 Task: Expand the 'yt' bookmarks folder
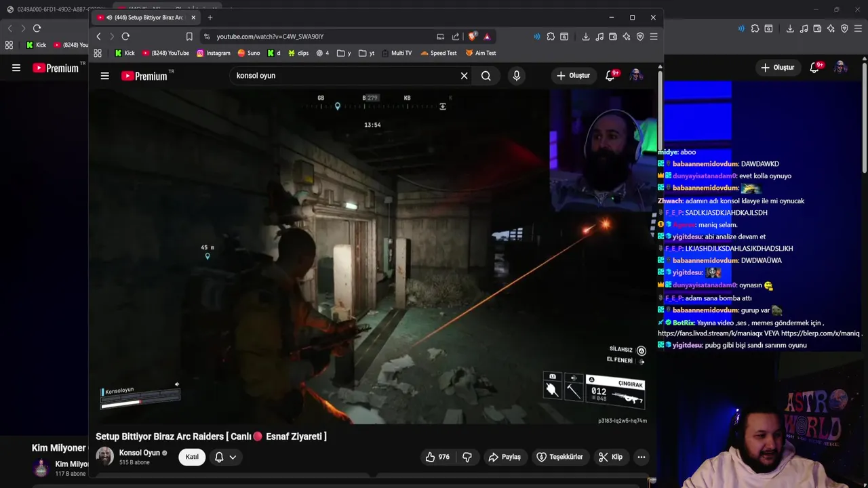coord(367,53)
